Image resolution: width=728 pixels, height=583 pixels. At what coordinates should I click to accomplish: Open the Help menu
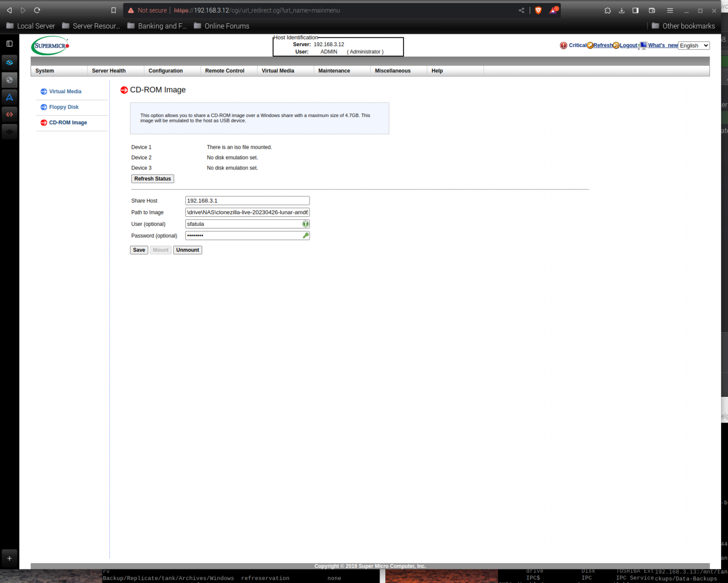[455, 71]
